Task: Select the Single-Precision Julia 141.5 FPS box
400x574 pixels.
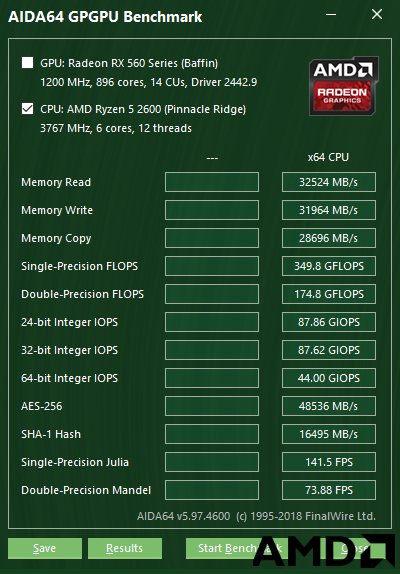Action: pos(329,462)
